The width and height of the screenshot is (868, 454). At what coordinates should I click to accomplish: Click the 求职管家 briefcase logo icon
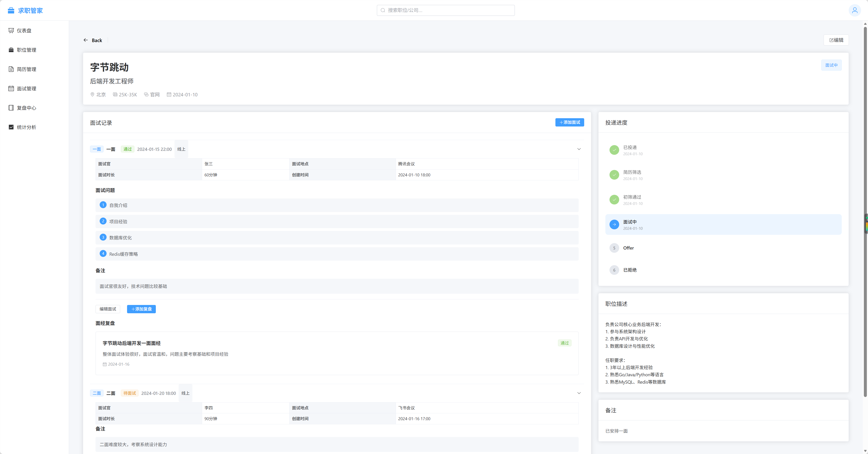(x=11, y=10)
